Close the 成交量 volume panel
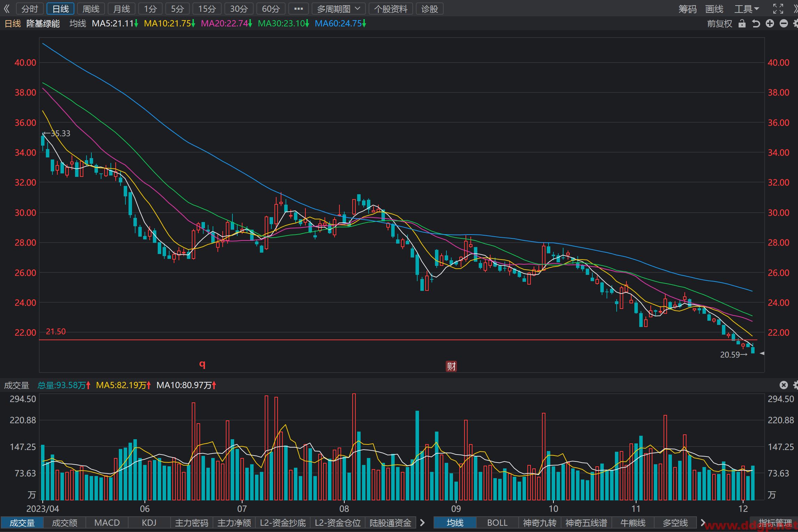Screen dimensions: 798x532 click(783, 385)
